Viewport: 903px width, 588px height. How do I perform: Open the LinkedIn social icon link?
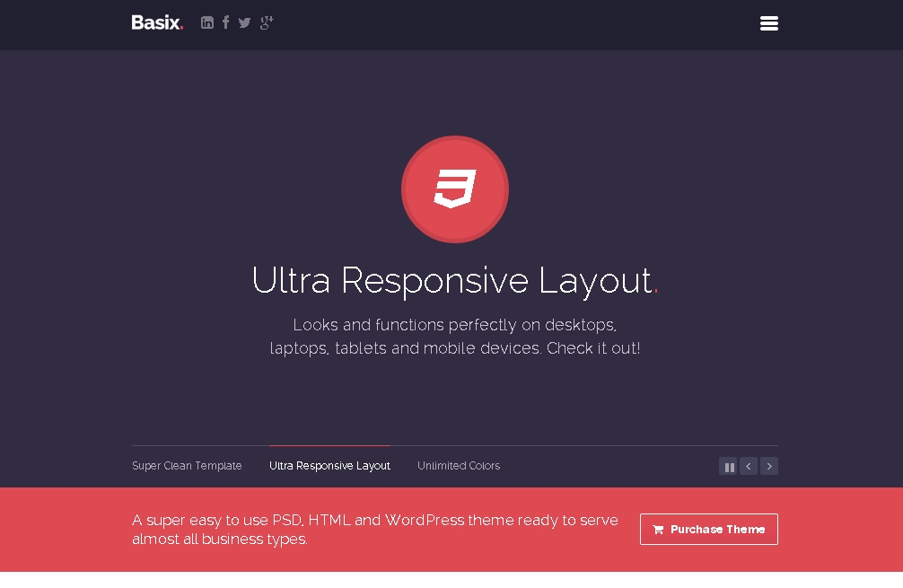207,22
